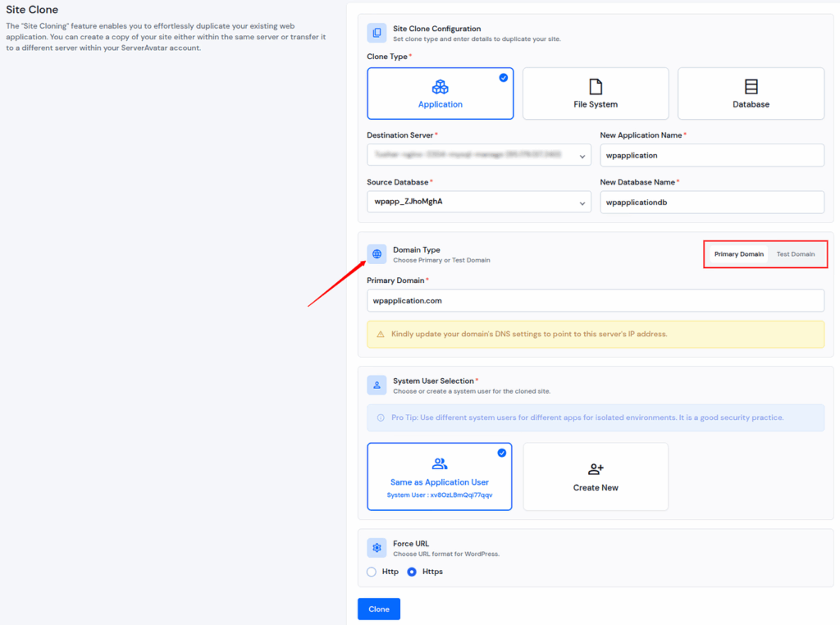Select the Database clone type icon
This screenshot has height=625, width=840.
[x=751, y=84]
